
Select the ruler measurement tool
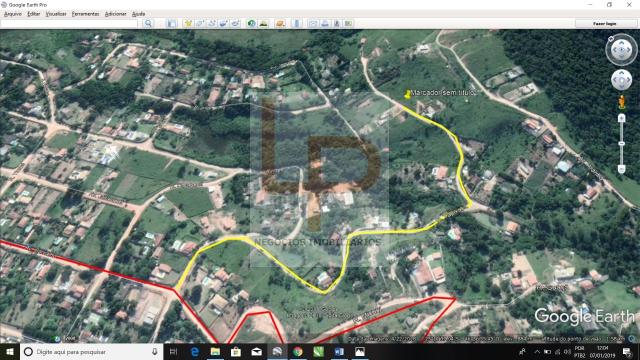[x=297, y=24]
